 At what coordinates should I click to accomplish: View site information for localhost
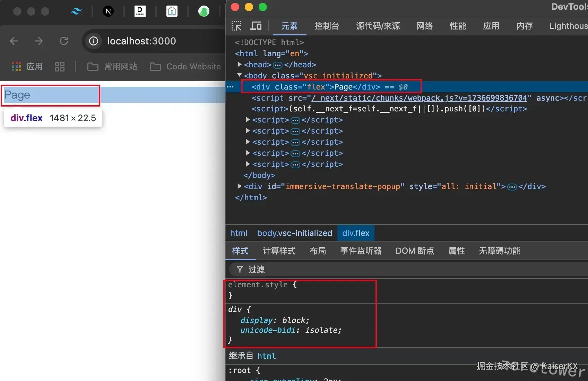(x=94, y=41)
